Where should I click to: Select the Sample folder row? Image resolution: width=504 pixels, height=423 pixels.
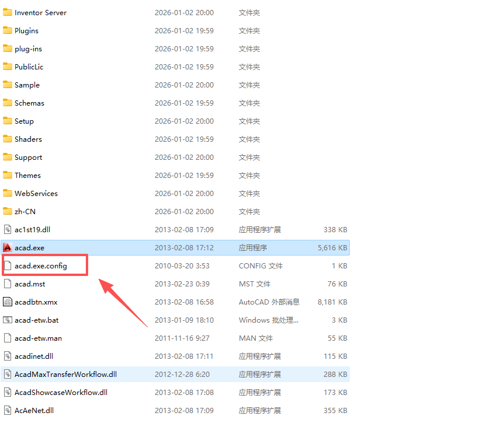pyautogui.click(x=27, y=85)
